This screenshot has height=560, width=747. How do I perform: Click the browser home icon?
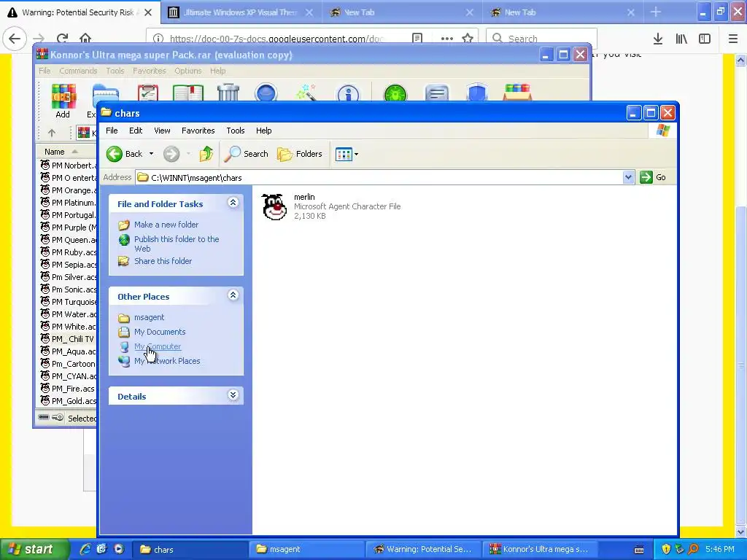tap(85, 38)
